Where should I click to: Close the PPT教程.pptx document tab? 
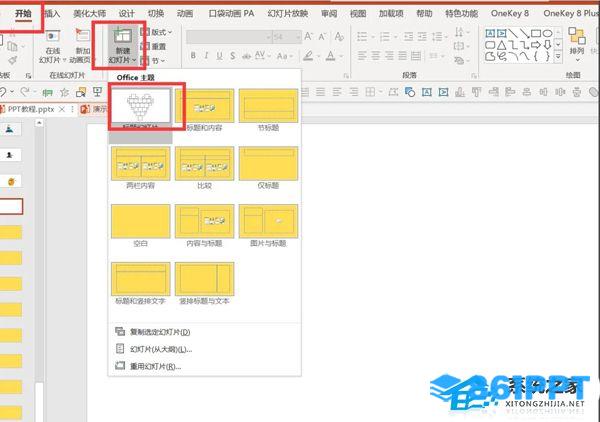coord(62,109)
